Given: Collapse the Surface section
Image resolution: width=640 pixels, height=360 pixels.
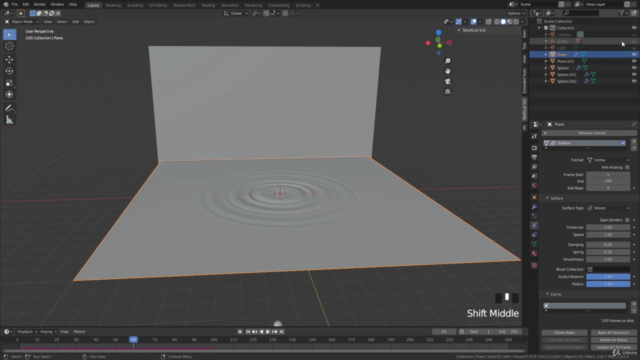Looking at the screenshot, I should 547,198.
